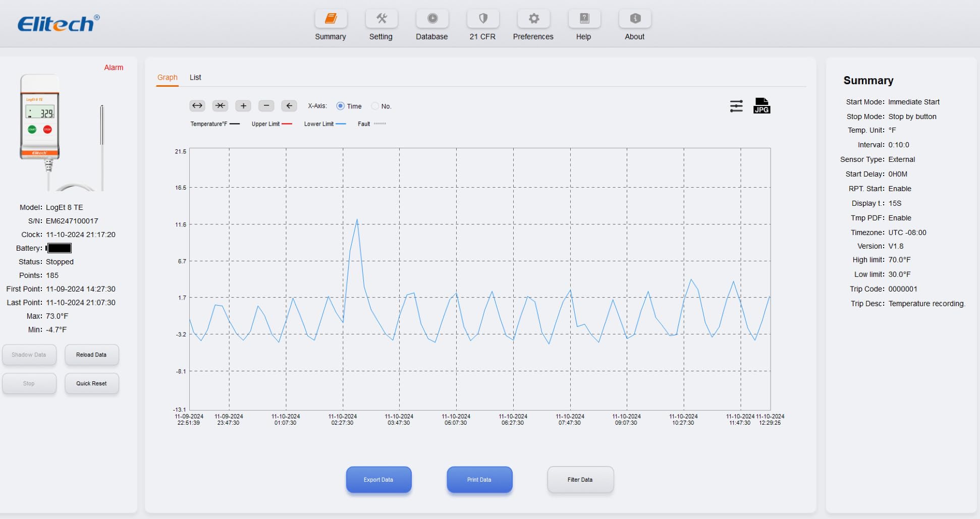This screenshot has width=980, height=519.
Task: Expand graph horizontally with double-arrow button
Action: [197, 106]
